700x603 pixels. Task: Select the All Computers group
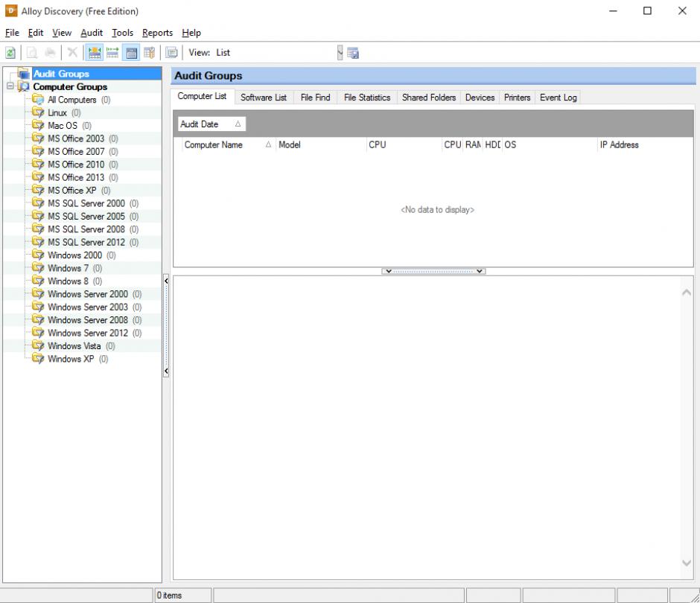point(72,100)
